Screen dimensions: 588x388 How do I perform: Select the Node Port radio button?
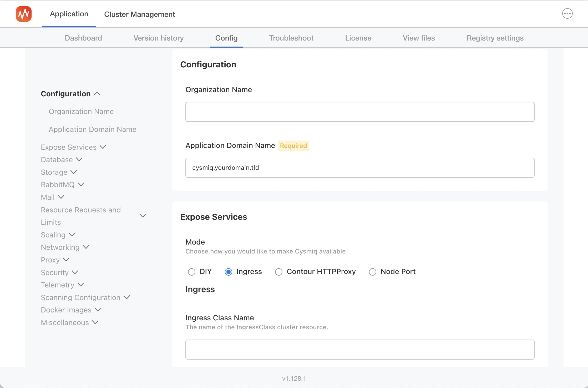point(373,272)
